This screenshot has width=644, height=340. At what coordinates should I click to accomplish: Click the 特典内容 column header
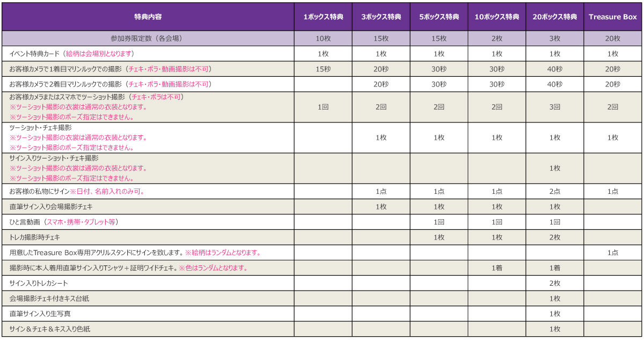[x=147, y=17]
